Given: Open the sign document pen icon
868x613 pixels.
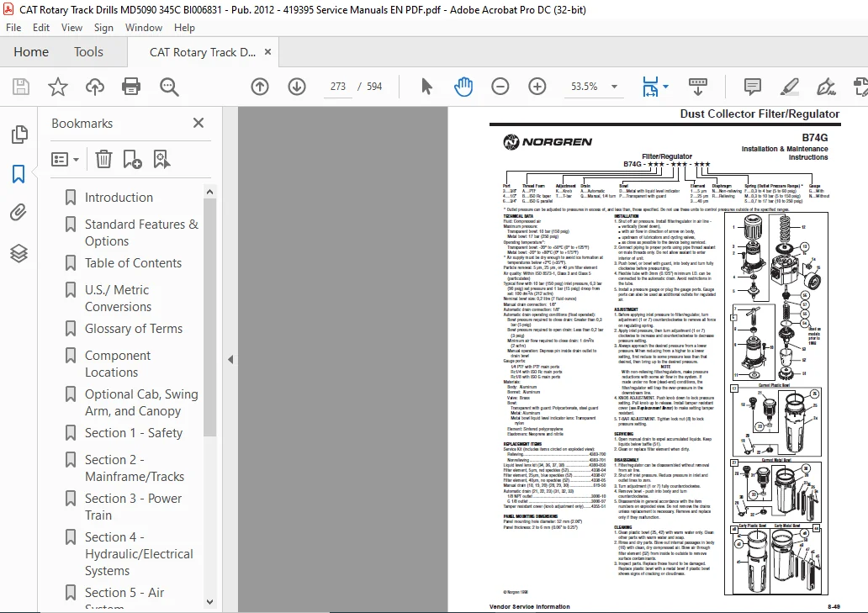Looking at the screenshot, I should (825, 87).
